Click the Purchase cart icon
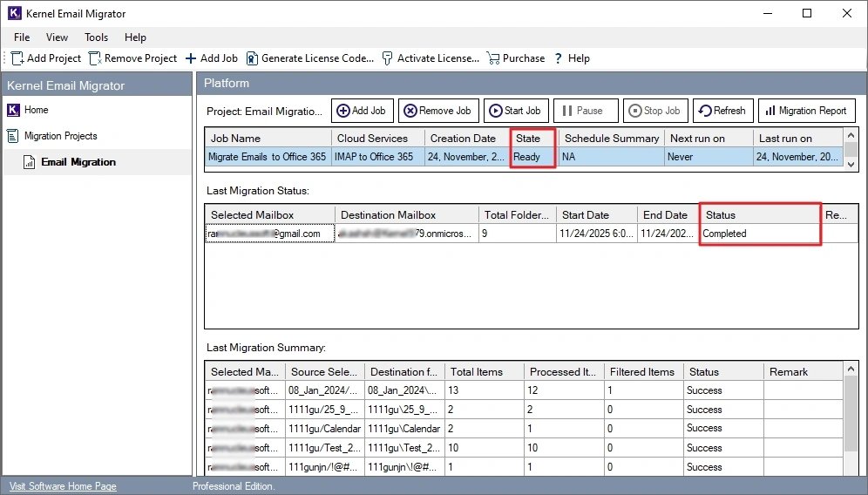This screenshot has width=868, height=495. click(x=493, y=58)
